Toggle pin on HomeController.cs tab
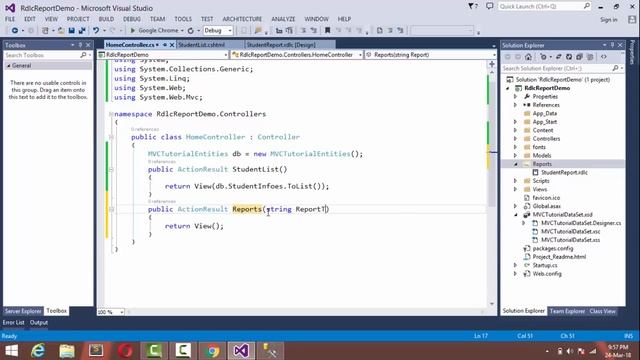The image size is (640, 360). (x=165, y=45)
